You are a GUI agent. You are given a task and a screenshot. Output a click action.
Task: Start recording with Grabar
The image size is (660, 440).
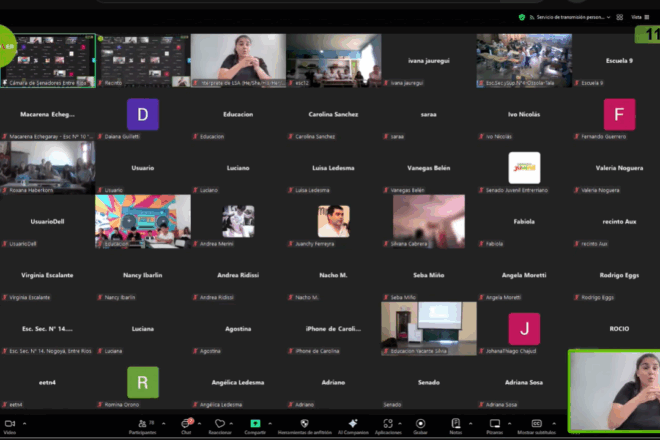coord(420,425)
